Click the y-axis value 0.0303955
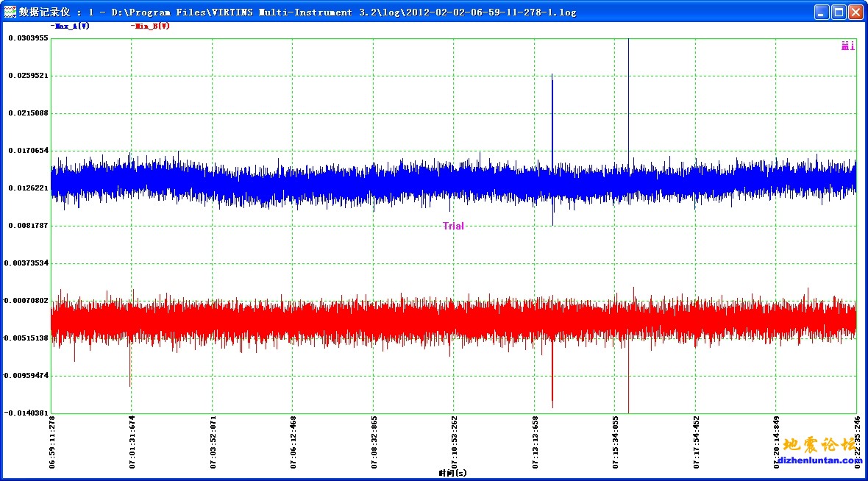868x481 pixels. [28, 38]
